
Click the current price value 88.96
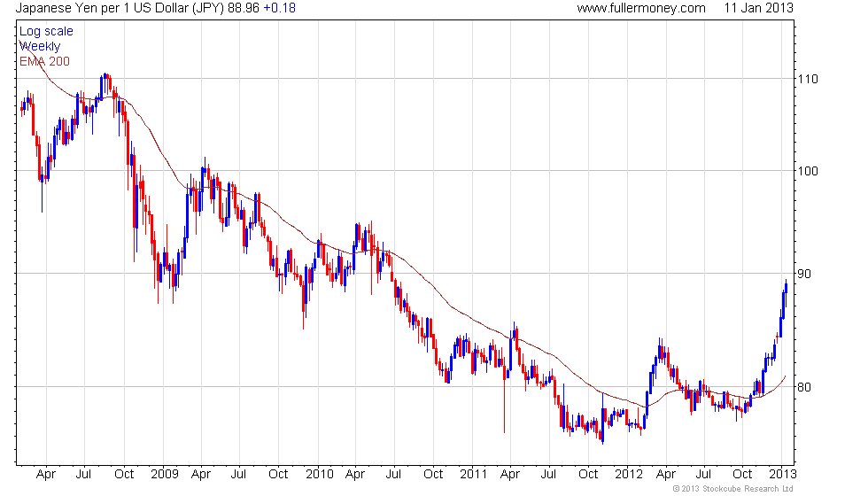pyautogui.click(x=244, y=8)
